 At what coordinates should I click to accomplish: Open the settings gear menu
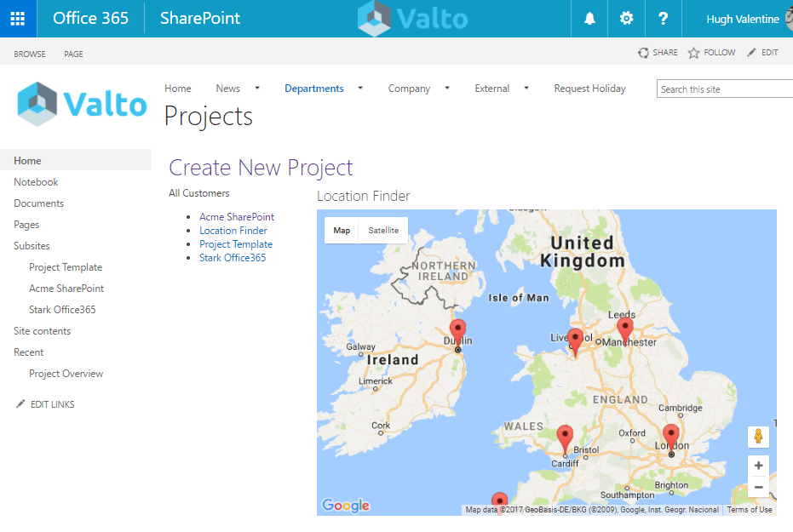point(626,18)
